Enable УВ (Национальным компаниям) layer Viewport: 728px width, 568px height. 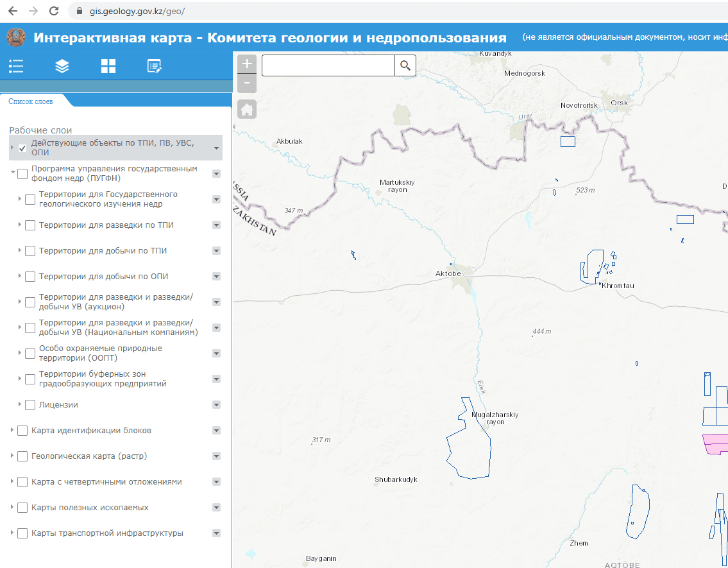tap(30, 328)
